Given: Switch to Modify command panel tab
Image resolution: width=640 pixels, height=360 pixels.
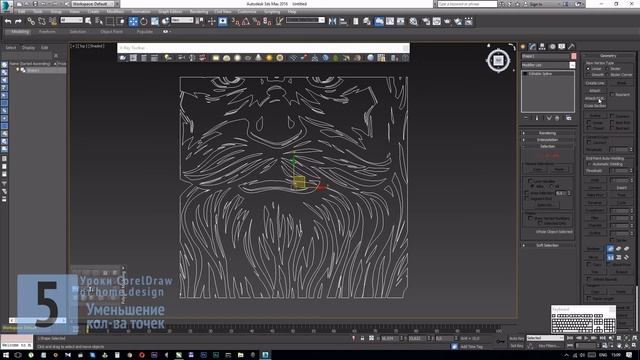Looking at the screenshot, I should pos(532,47).
